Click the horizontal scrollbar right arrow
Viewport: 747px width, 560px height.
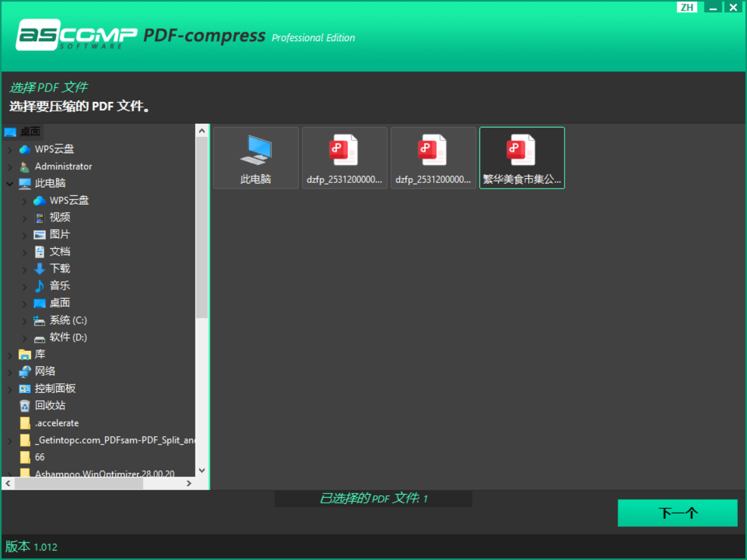[189, 483]
